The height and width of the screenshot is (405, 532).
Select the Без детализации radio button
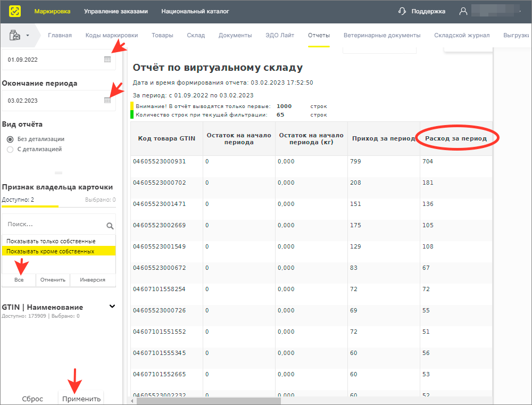point(10,139)
